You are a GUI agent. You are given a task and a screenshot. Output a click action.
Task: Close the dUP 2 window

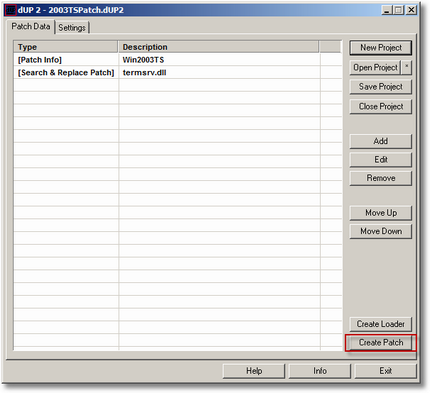point(411,10)
